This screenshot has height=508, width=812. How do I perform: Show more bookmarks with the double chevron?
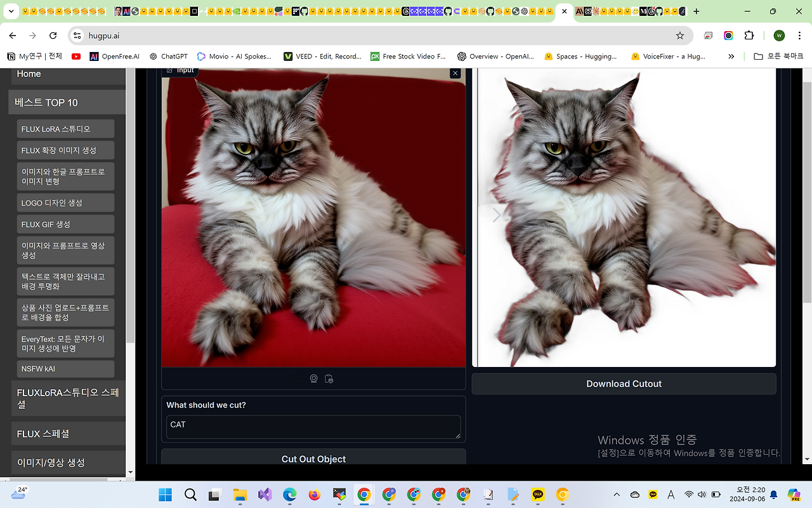click(731, 57)
